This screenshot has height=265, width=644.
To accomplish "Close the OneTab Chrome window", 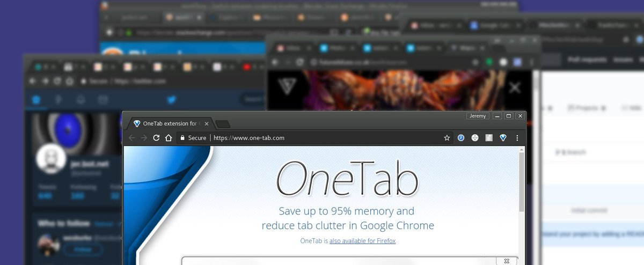I will (519, 116).
